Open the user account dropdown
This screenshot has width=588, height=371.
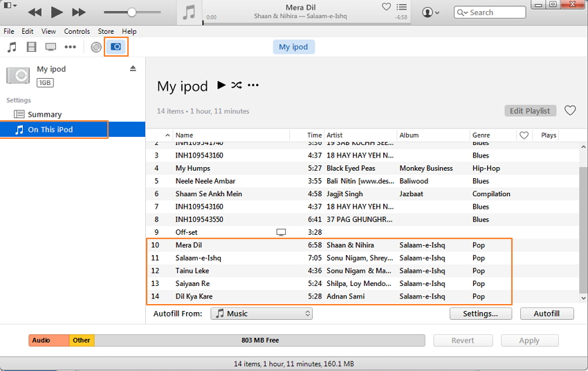pos(431,12)
